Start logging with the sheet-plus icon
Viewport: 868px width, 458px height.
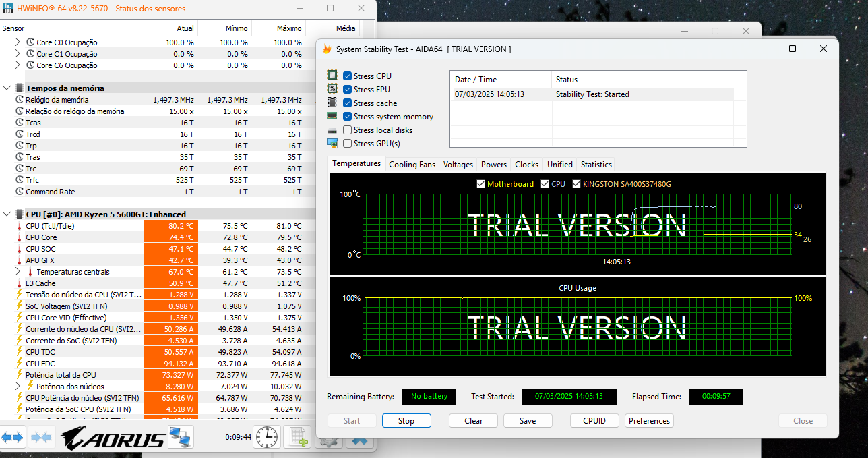pos(299,437)
